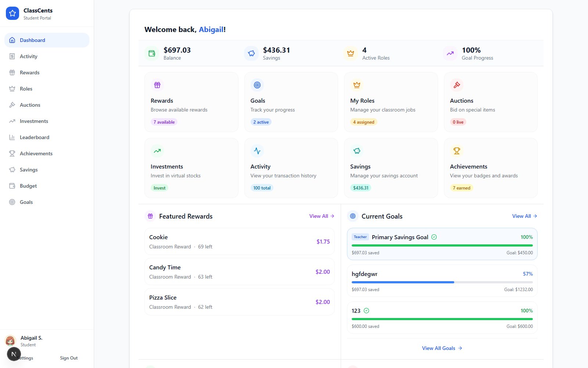This screenshot has width=588, height=368.
Task: Open Dashboard in the sidebar
Action: (x=47, y=40)
